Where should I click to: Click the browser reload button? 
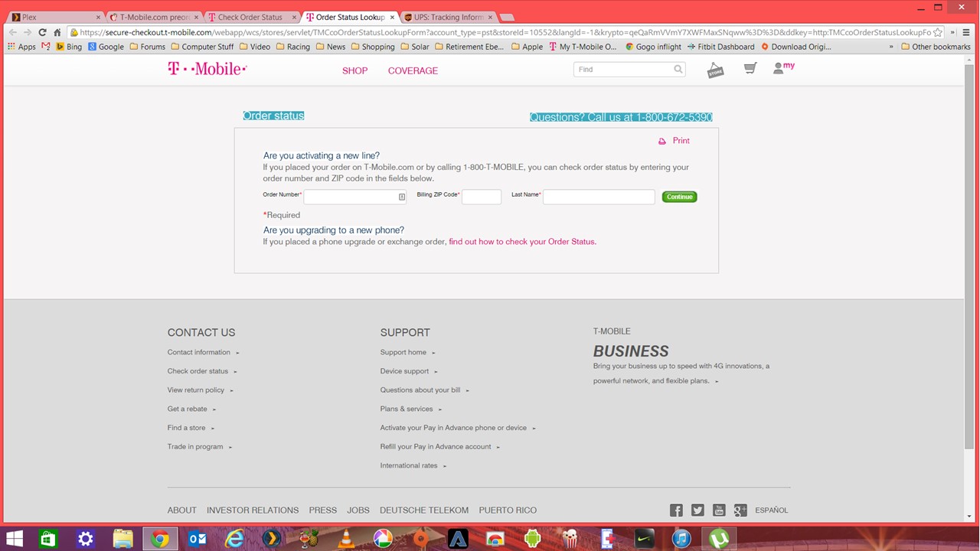pos(42,32)
